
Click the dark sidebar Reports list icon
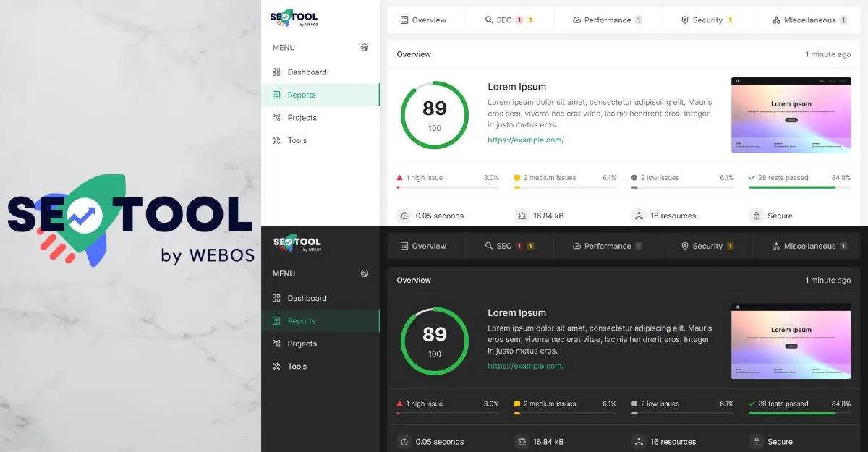pos(276,321)
